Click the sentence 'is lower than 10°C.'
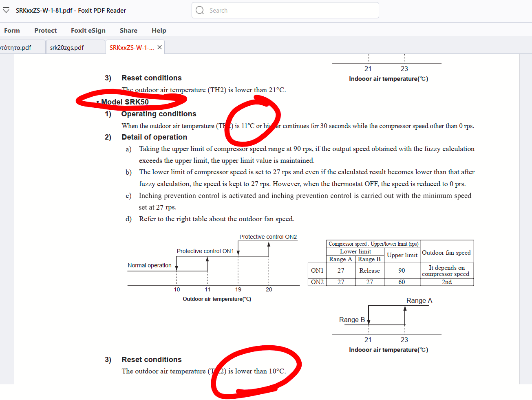Viewport: 532px width, 400px height. (257, 371)
